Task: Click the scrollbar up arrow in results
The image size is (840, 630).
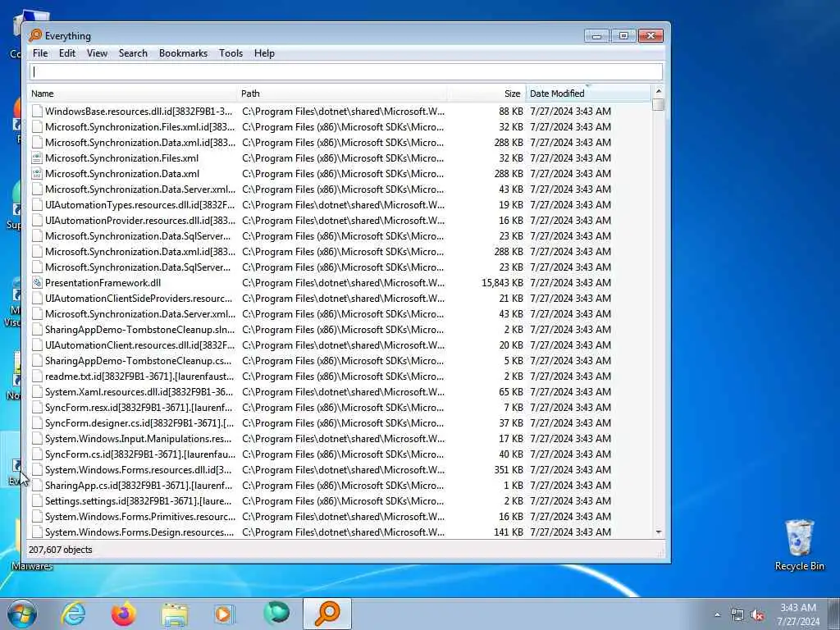Action: coord(659,91)
